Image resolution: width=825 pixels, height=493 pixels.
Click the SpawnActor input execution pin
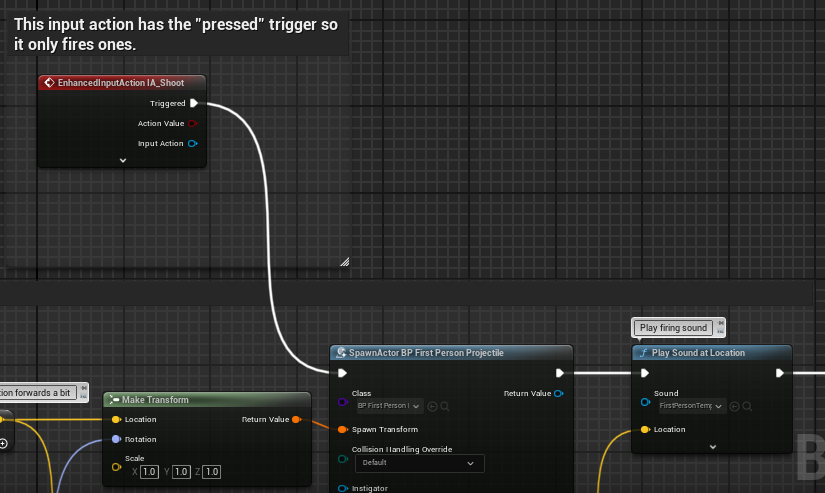click(x=342, y=373)
